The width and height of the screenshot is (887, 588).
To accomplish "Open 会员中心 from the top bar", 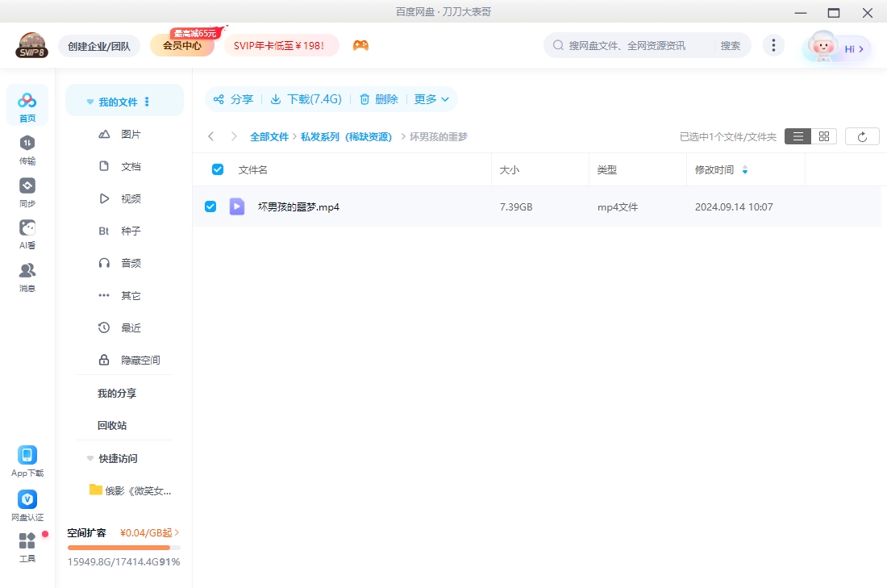I will (x=181, y=45).
